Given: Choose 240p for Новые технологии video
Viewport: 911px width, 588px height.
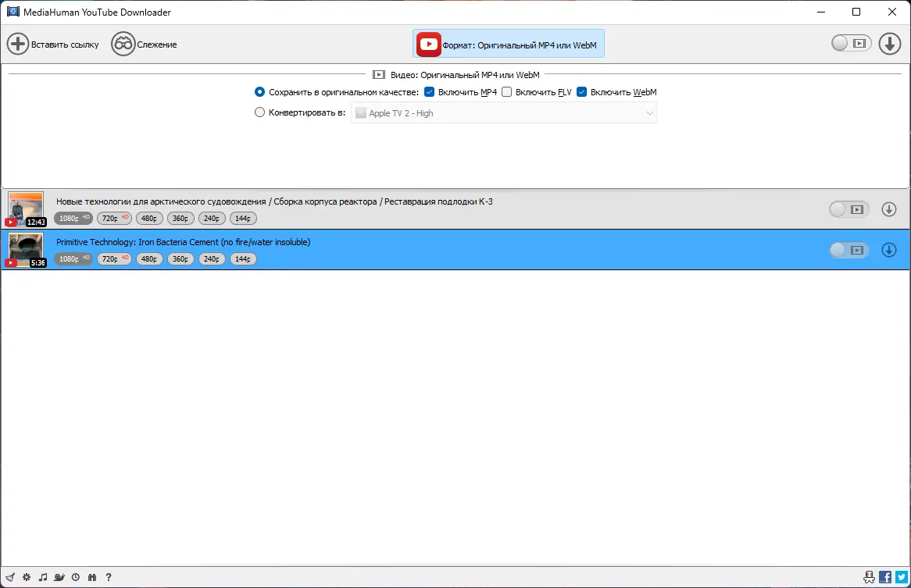Looking at the screenshot, I should pyautogui.click(x=212, y=218).
